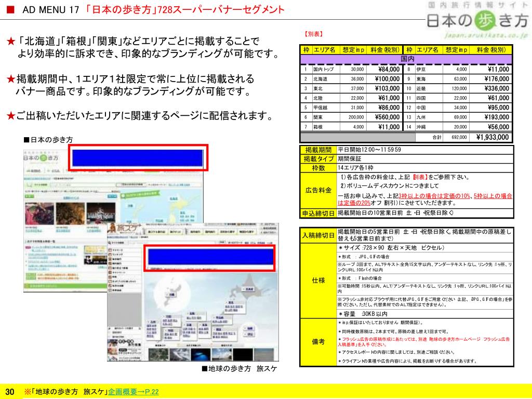Open the 企画概要→P.22 link in footer
Viewport: 532px width, 399px height.
[134, 392]
